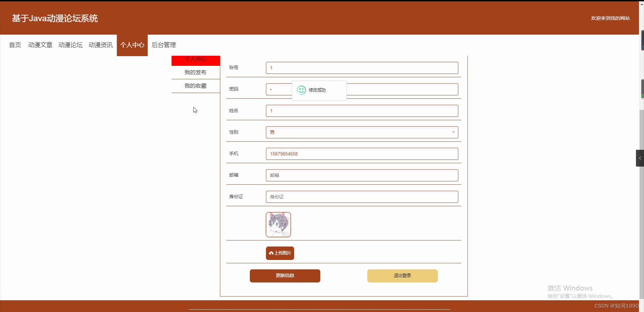This screenshot has width=644, height=312.
Task: Click inside the 邮箱 email input field
Action: [x=362, y=175]
